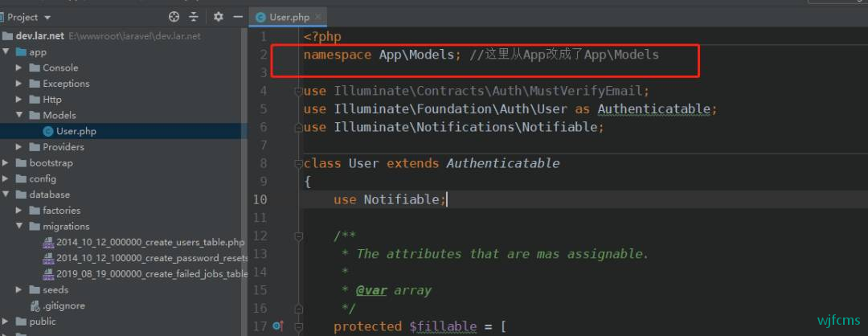
Task: Expand the config folder arrow
Action: pos(6,178)
